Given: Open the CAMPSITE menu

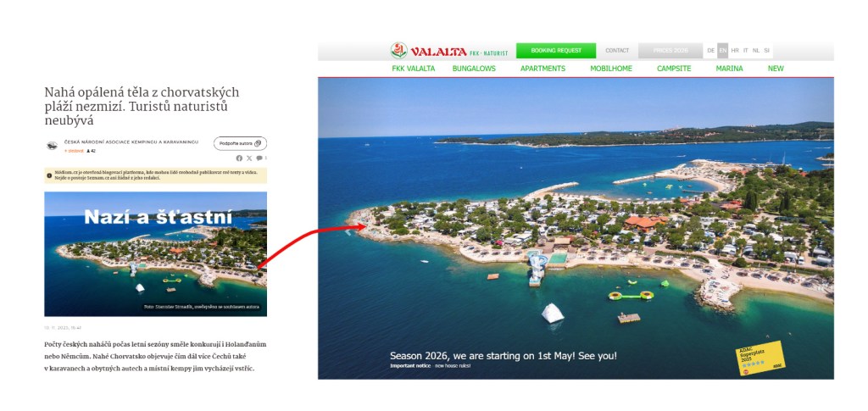Looking at the screenshot, I should click(674, 69).
